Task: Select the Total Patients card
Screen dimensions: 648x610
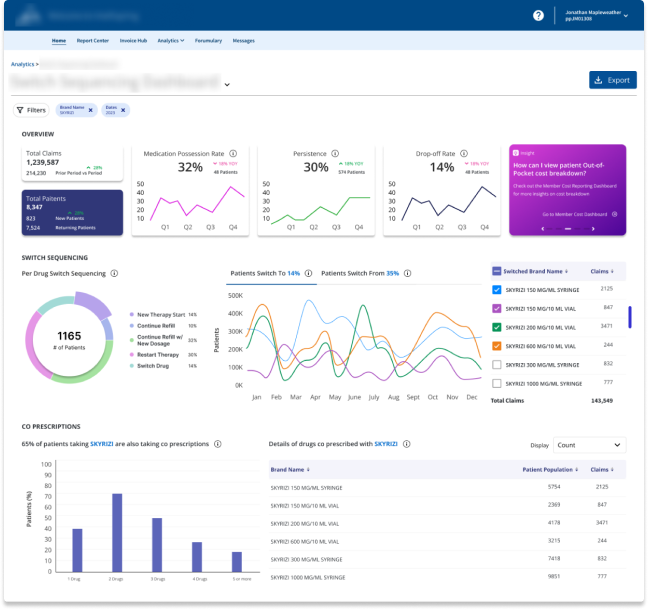Action: [72, 213]
